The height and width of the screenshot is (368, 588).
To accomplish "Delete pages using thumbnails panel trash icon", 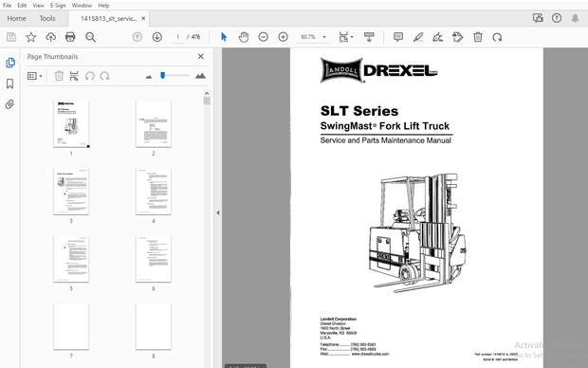I will click(59, 76).
